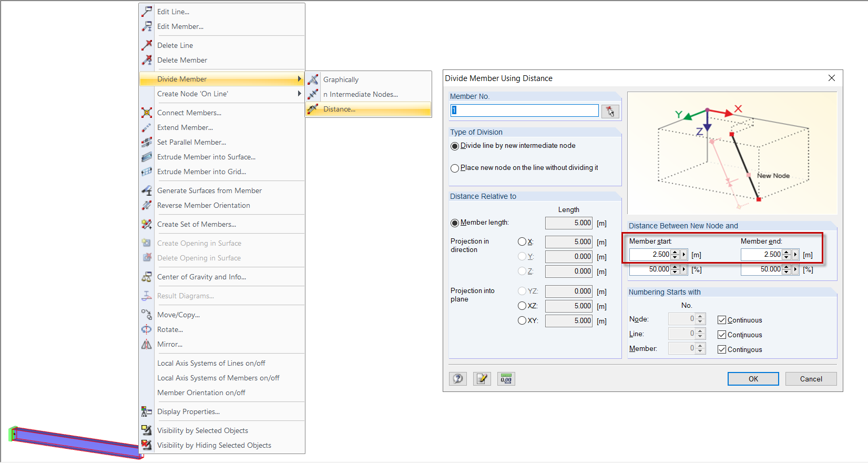Open dialog help button
868x463 pixels.
click(458, 379)
